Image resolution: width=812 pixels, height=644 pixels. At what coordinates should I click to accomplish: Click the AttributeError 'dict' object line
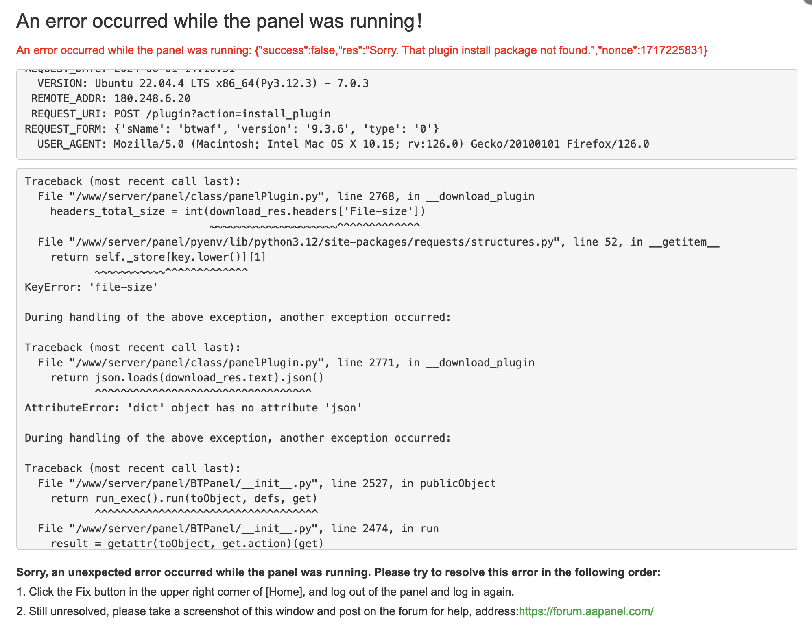pos(193,408)
